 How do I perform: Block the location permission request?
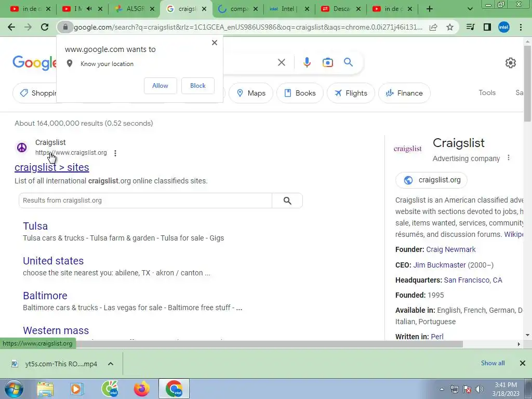(198, 86)
